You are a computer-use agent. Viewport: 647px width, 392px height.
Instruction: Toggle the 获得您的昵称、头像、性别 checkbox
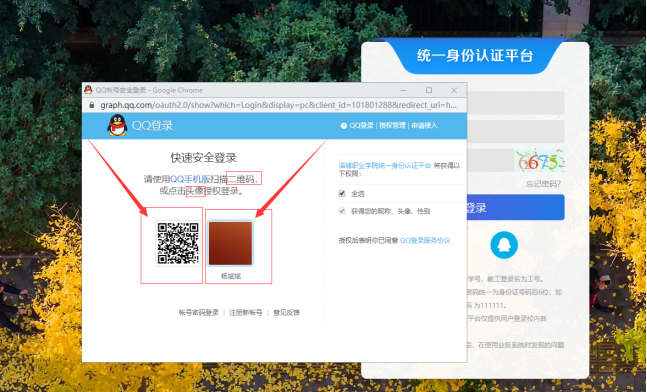[342, 211]
